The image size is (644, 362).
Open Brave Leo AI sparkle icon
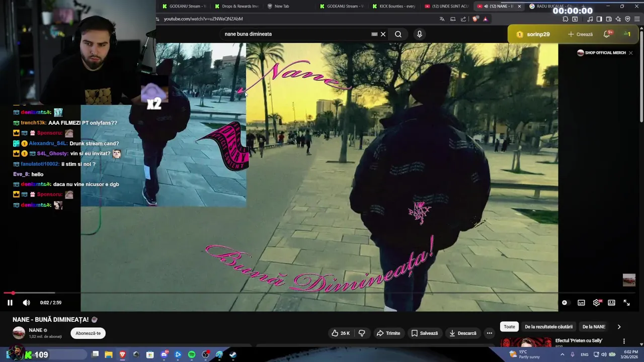(x=618, y=19)
